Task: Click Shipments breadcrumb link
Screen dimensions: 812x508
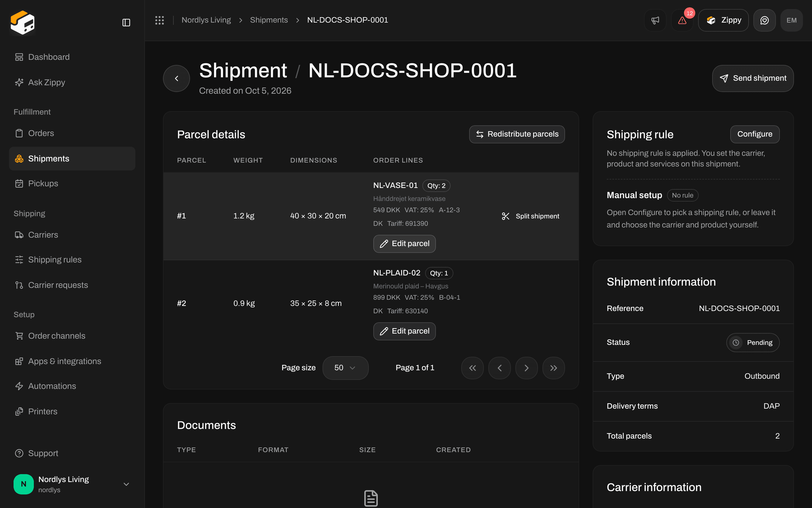Action: coord(269,20)
